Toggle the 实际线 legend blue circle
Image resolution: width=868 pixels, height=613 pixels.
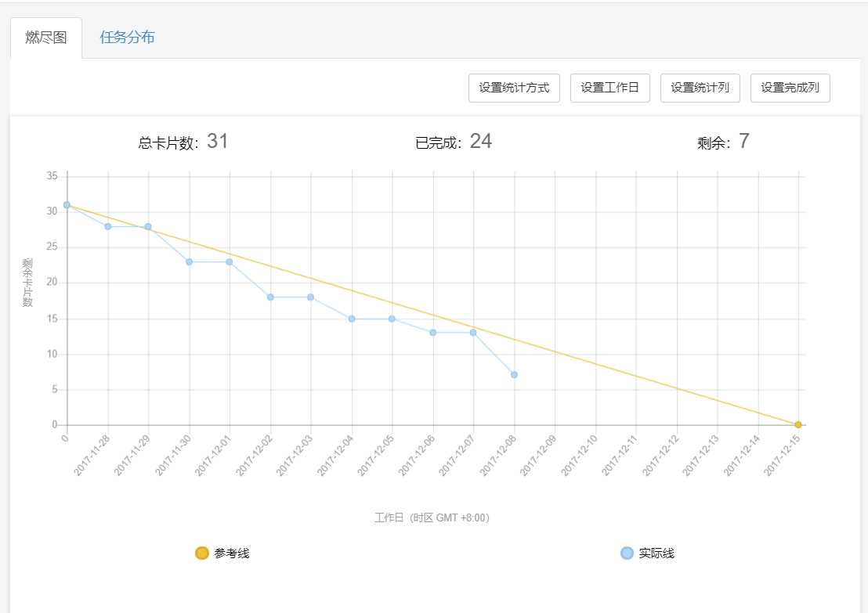627,553
